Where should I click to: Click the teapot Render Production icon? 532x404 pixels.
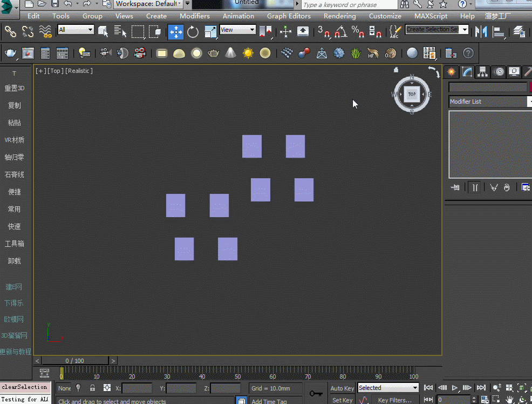[10, 53]
